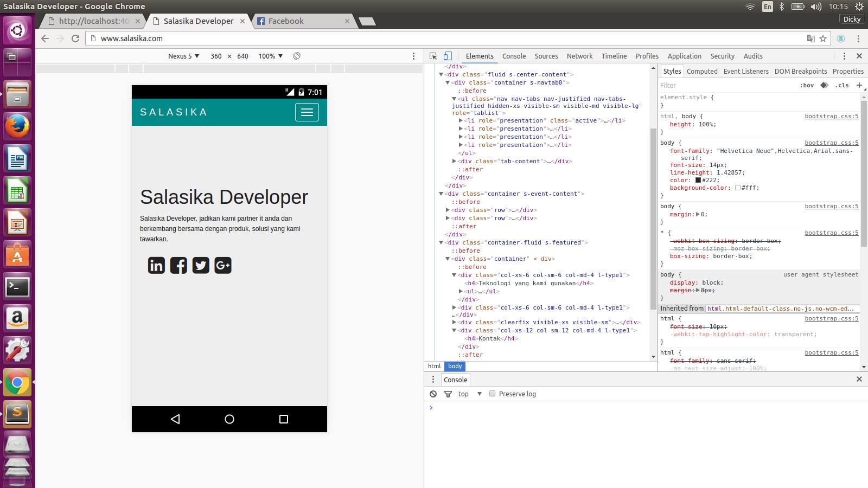Click the #222 color swatch
868x488 pixels.
[698, 180]
